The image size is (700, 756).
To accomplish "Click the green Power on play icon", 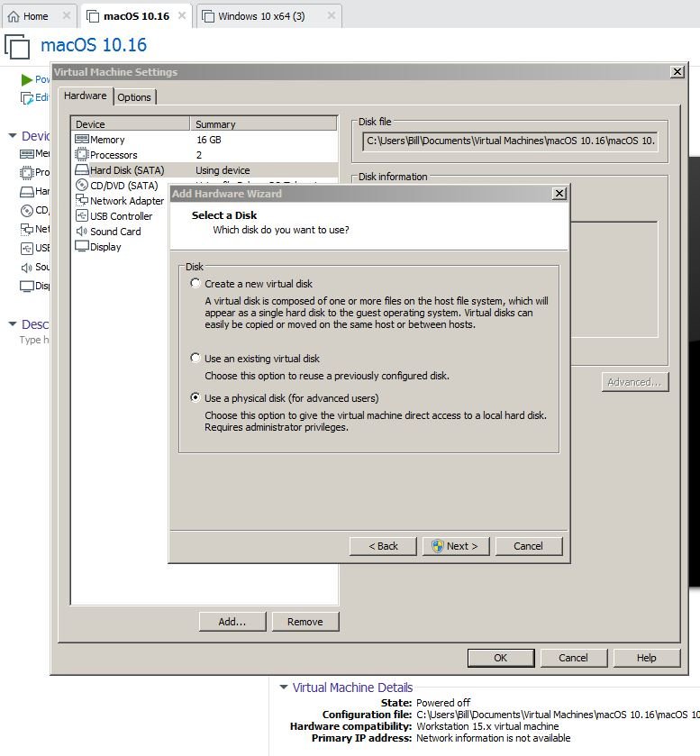I will click(27, 79).
